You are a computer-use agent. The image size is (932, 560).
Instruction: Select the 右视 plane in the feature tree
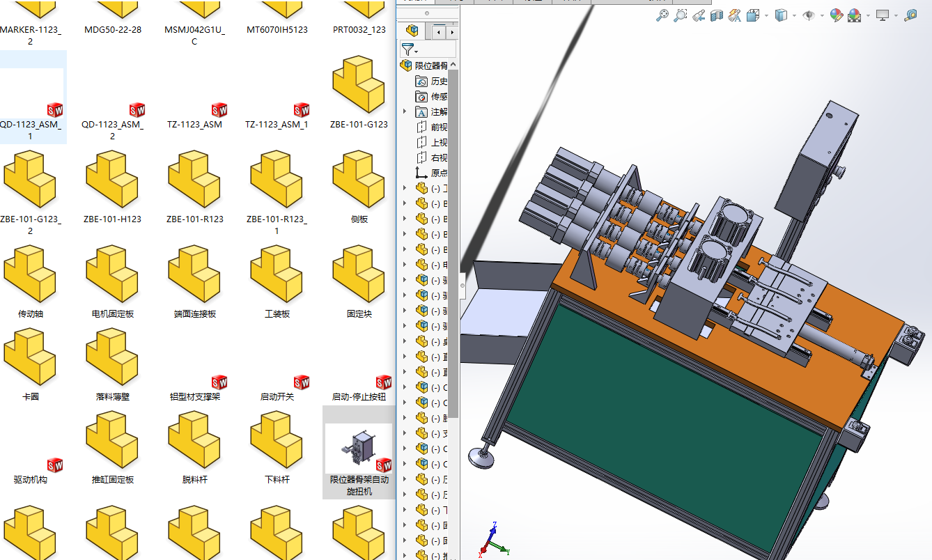pos(431,157)
